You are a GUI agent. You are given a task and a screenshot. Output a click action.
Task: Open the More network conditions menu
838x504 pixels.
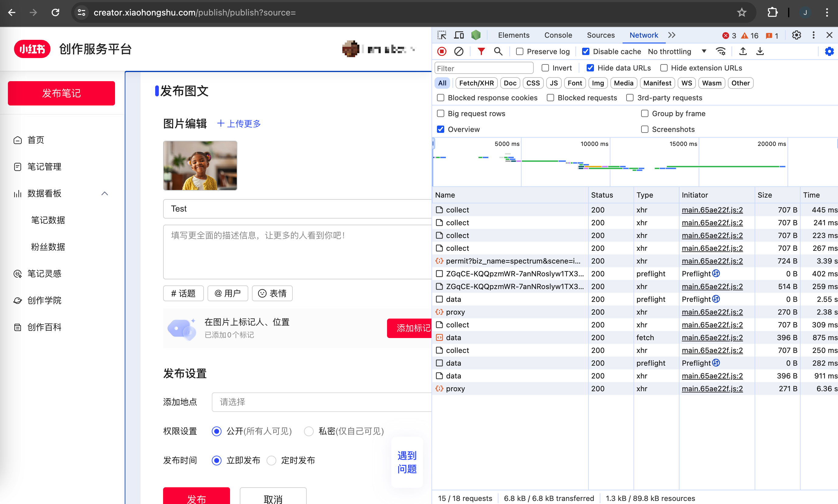coord(720,53)
